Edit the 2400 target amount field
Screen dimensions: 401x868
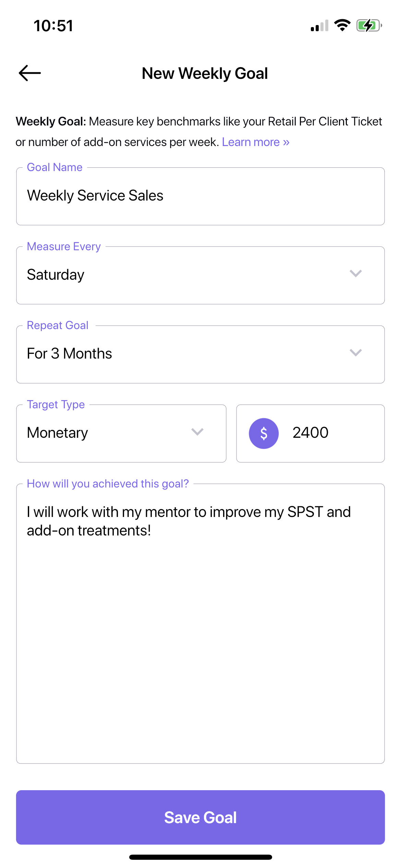pyautogui.click(x=311, y=433)
